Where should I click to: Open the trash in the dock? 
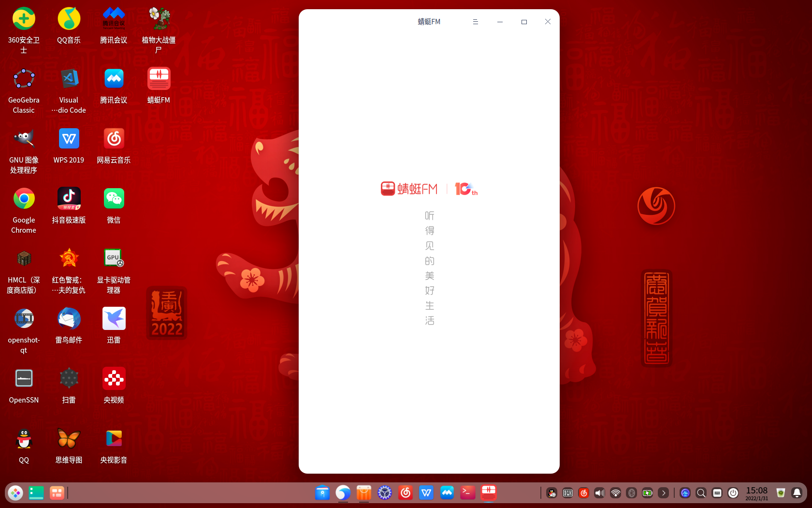(x=781, y=493)
